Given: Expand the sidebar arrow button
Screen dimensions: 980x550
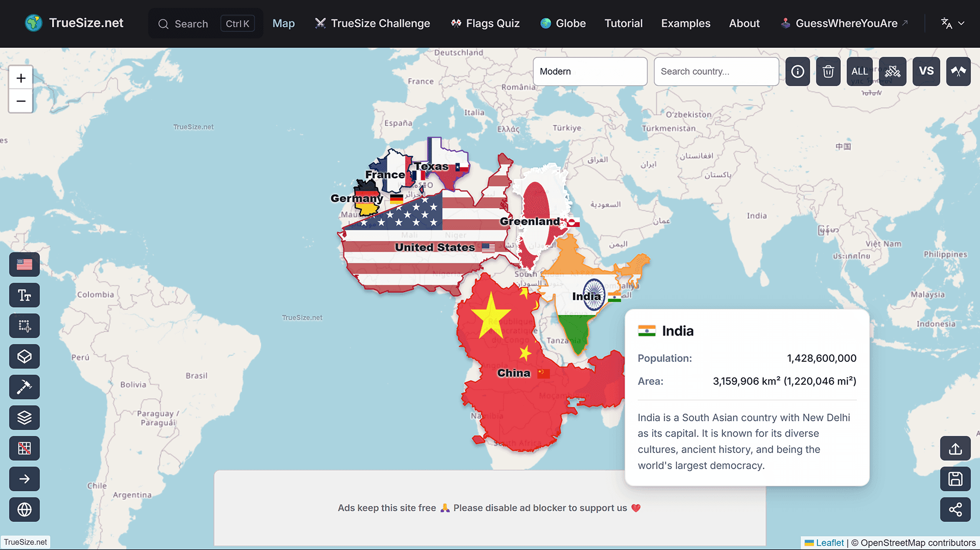Looking at the screenshot, I should click(x=24, y=479).
